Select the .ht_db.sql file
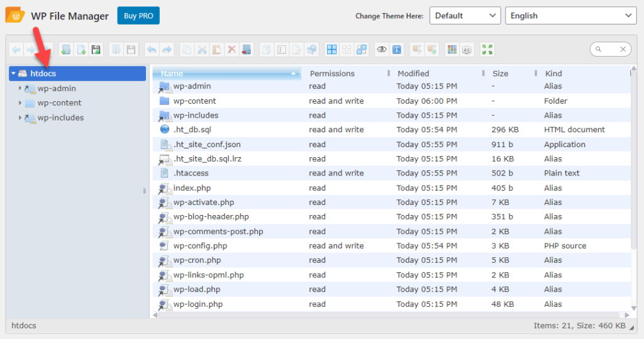The image size is (644, 339). (x=391, y=130)
